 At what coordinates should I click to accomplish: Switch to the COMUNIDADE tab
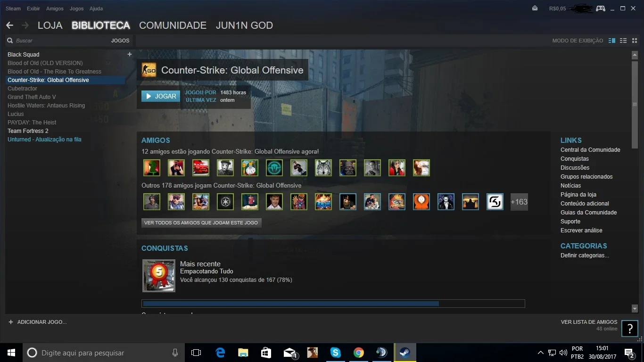click(x=173, y=25)
